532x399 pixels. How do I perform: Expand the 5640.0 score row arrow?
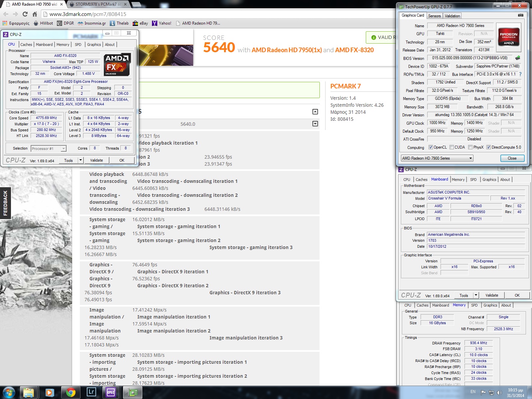pos(315,124)
